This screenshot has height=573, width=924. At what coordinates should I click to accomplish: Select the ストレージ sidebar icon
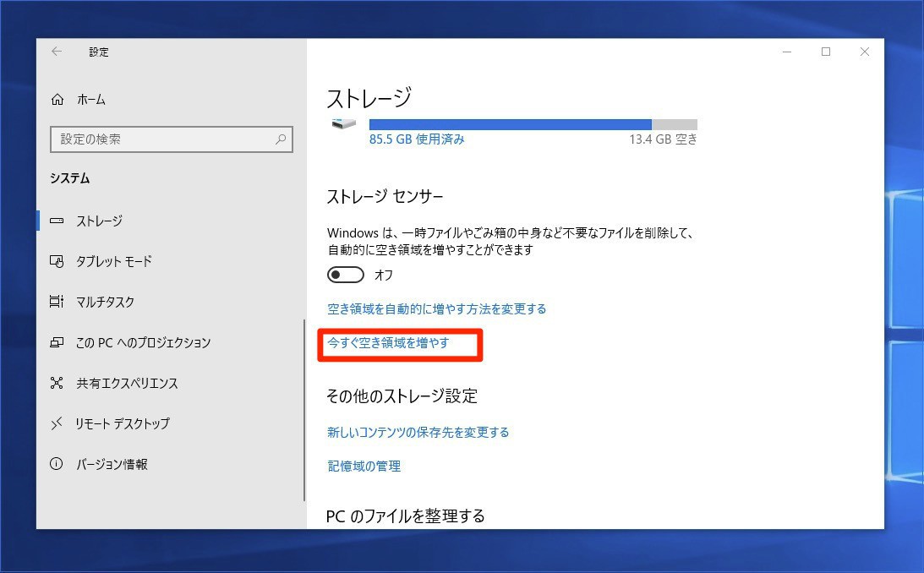coord(57,221)
